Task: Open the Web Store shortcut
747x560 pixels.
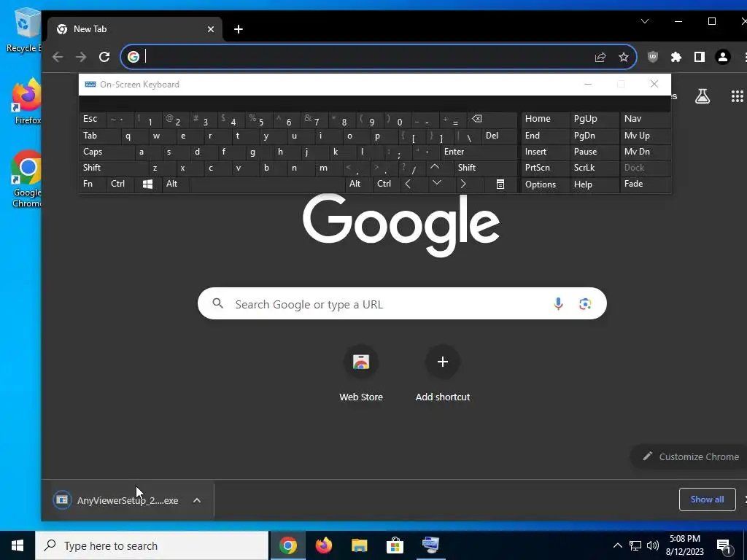Action: point(360,373)
